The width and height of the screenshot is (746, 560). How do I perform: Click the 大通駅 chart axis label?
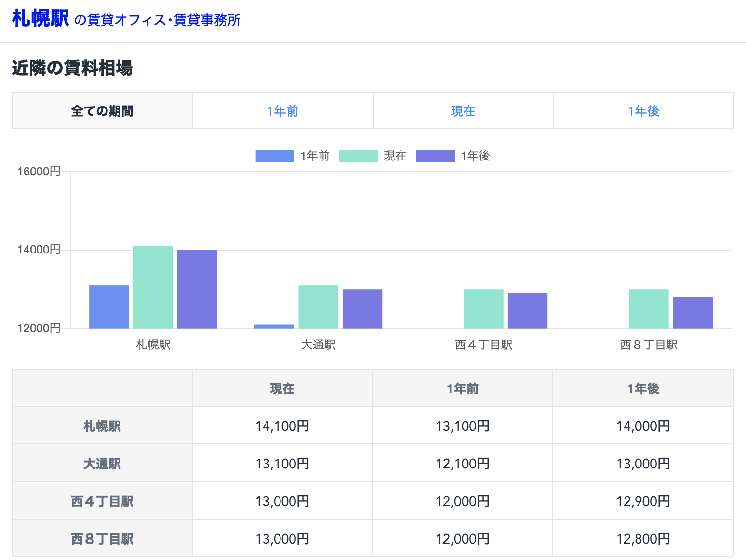(319, 345)
